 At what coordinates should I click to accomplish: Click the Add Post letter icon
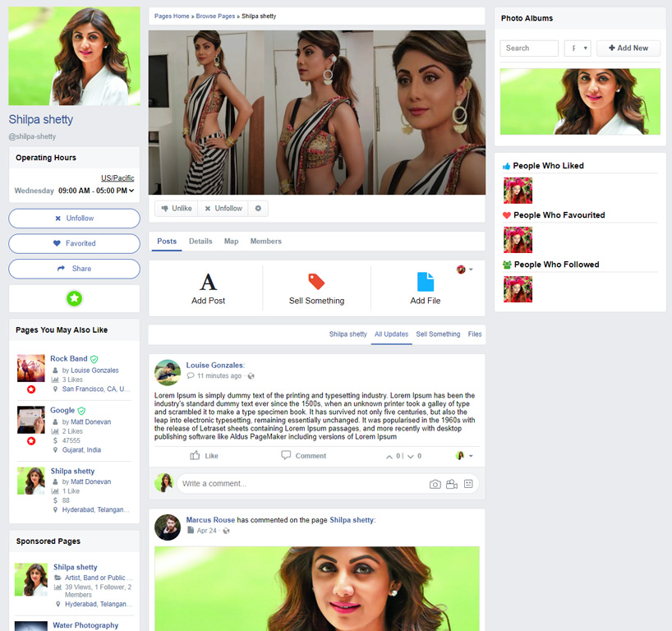tap(209, 282)
